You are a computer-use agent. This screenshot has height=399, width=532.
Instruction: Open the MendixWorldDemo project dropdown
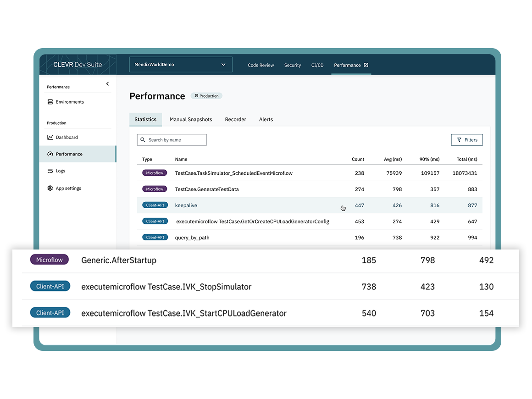point(181,65)
